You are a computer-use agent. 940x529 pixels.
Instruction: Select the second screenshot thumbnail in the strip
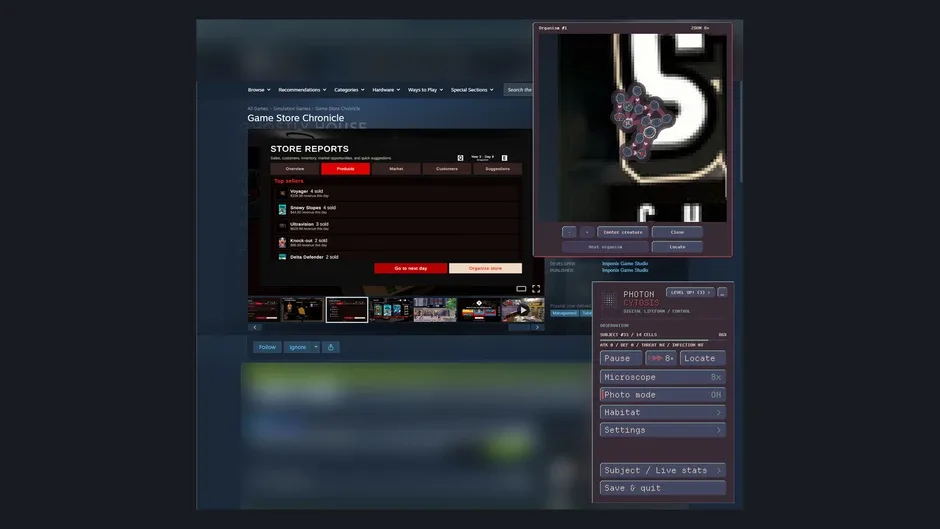click(x=303, y=310)
